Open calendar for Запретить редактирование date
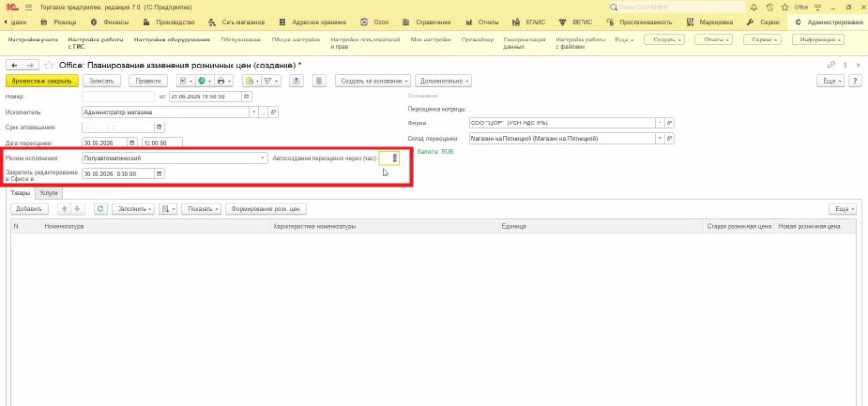Viewport: 868px width, 406px height. coord(159,174)
